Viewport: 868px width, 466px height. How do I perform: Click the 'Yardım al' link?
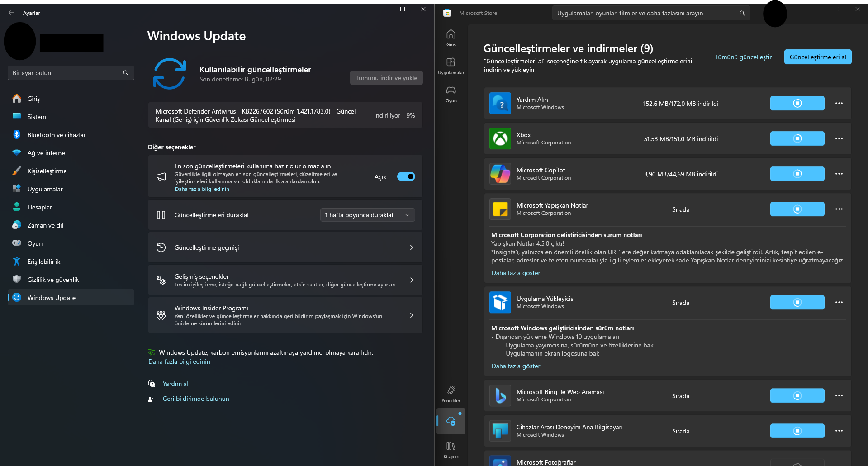[175, 384]
